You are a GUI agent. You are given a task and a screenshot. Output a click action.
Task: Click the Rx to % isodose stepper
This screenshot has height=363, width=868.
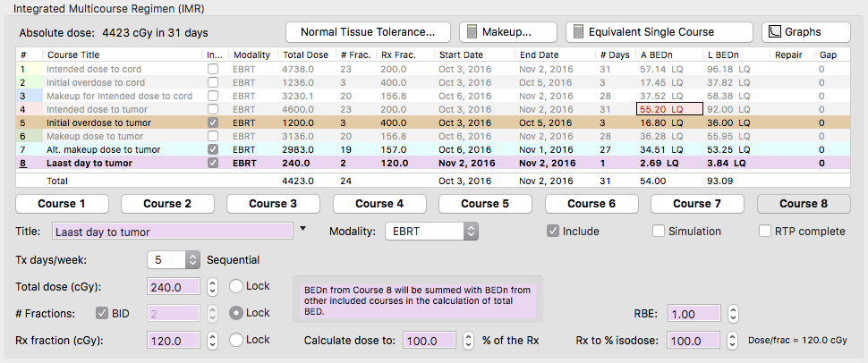[732, 341]
